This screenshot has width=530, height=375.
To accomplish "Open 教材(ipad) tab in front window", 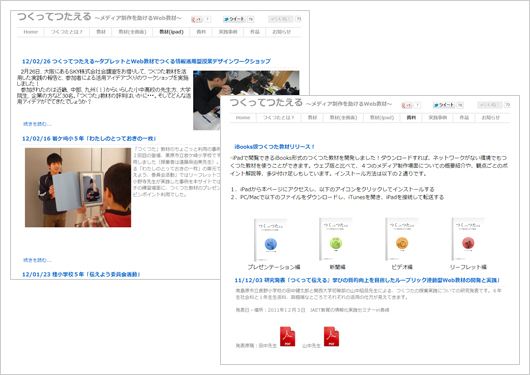I will 382,118.
